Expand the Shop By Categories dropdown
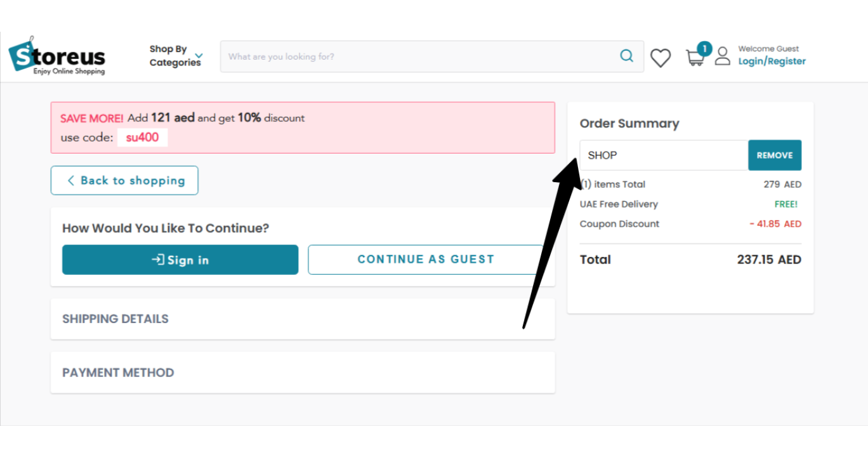Image resolution: width=868 pixels, height=457 pixels. (x=199, y=56)
